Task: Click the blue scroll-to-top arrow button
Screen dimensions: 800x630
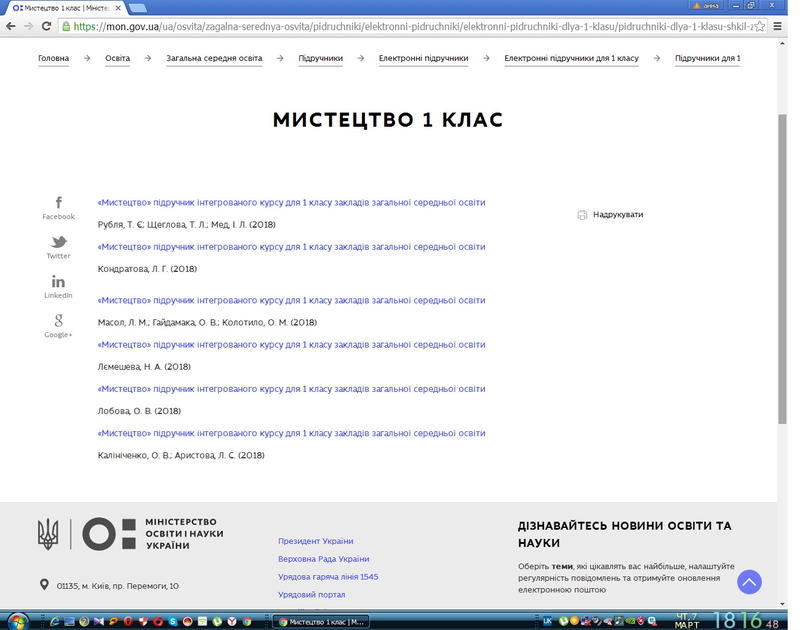Action: coord(749,582)
